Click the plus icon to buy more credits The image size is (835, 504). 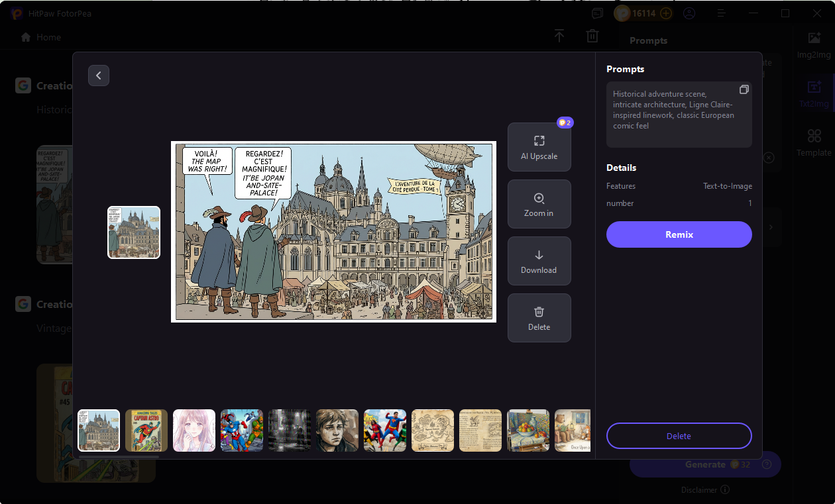click(666, 13)
